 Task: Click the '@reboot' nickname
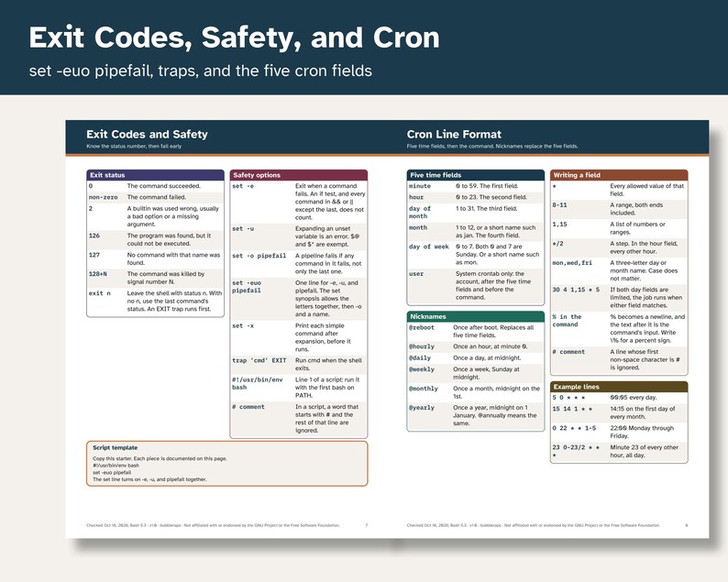click(x=422, y=328)
